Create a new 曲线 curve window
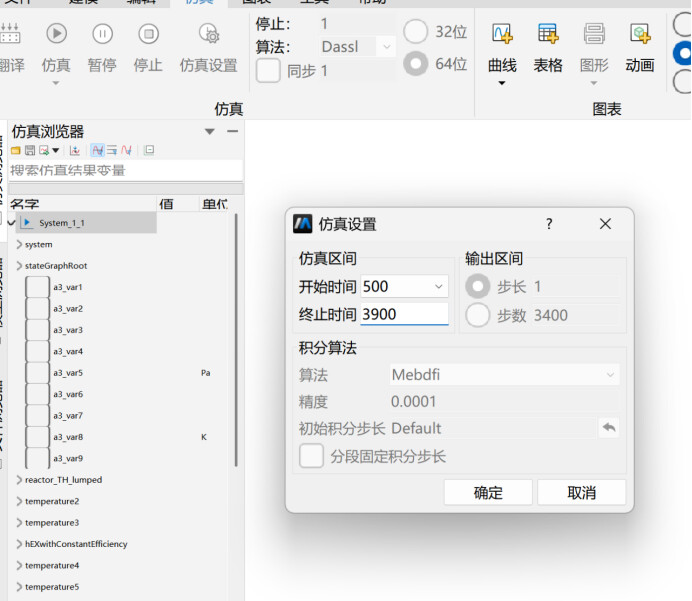692x601 pixels. 502,34
